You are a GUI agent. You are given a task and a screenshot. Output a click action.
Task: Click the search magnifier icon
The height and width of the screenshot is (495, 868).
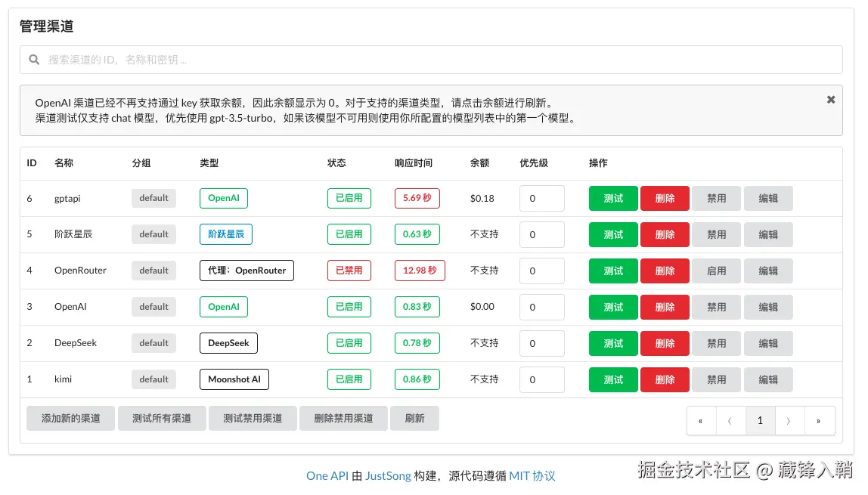coord(34,60)
